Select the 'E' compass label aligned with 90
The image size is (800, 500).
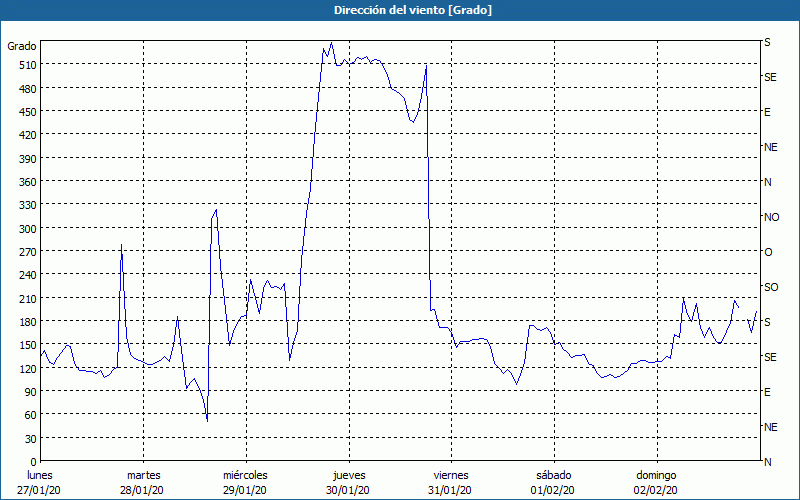tap(767, 392)
